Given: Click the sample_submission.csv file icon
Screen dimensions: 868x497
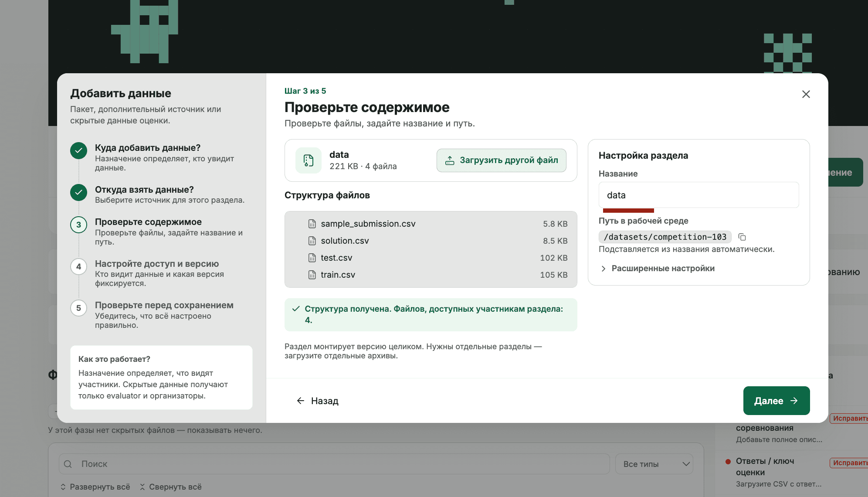Looking at the screenshot, I should (x=312, y=224).
